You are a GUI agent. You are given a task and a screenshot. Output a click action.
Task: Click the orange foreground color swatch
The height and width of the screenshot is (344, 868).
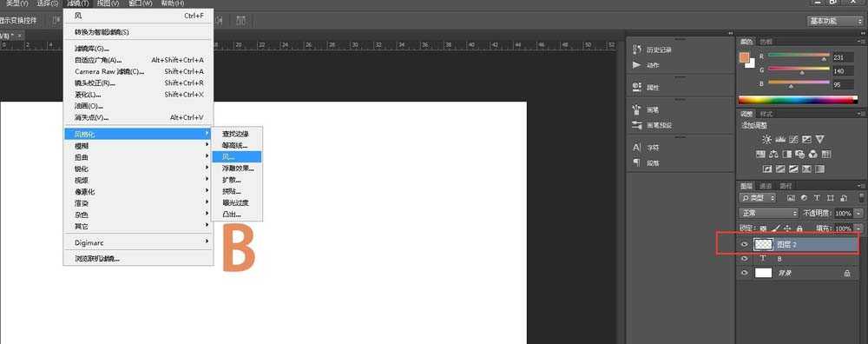(x=745, y=58)
